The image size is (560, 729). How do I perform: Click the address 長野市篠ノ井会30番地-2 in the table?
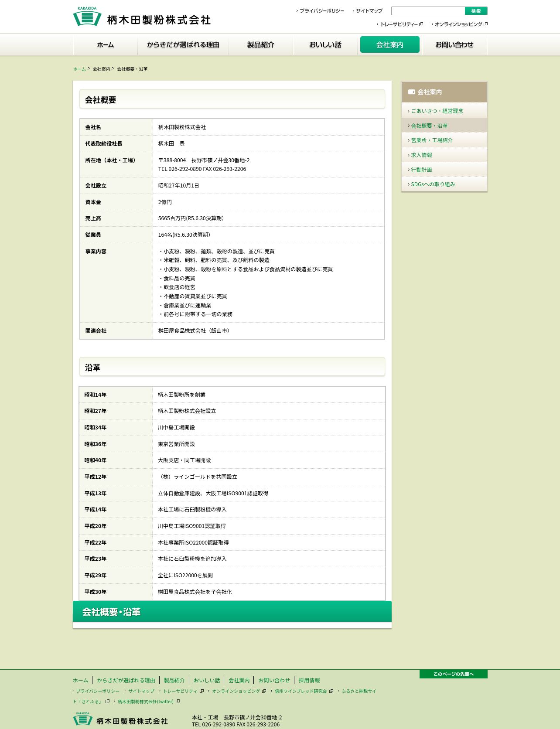(x=220, y=160)
